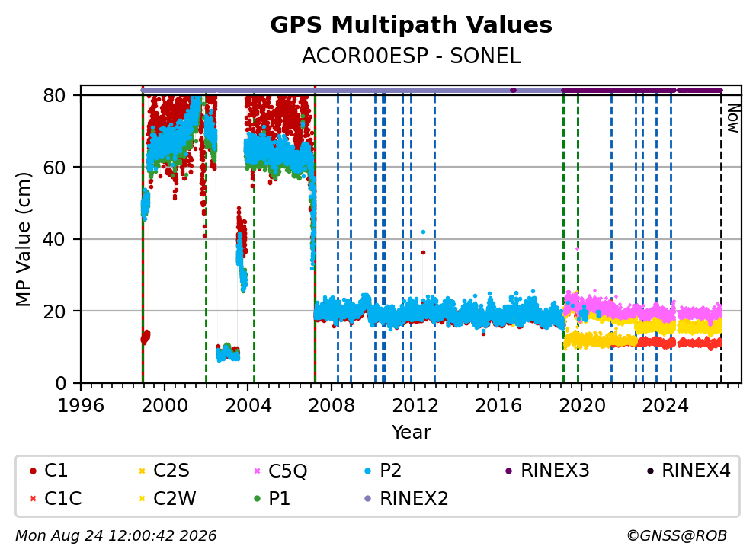756x559 pixels.
Task: Click the 'ACOR00ESP - SONEL' subtitle
Action: point(411,56)
